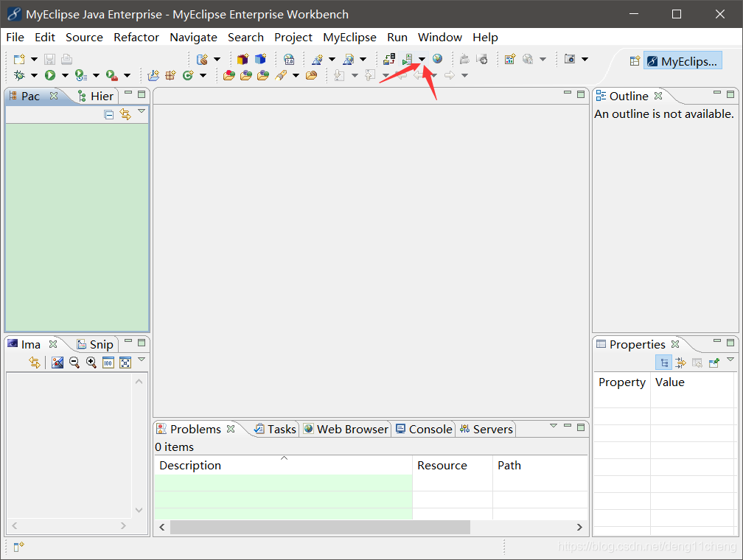Click the New file toolbar icon
This screenshot has width=743, height=560.
19,59
